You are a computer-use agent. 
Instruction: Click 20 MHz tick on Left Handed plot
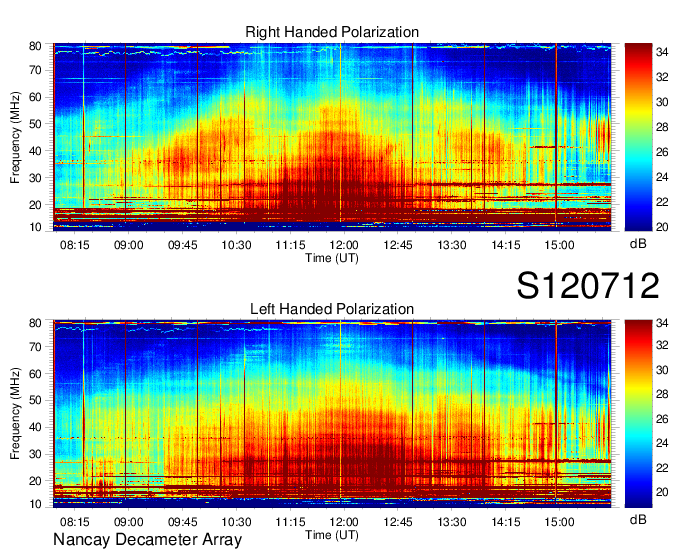[35, 481]
